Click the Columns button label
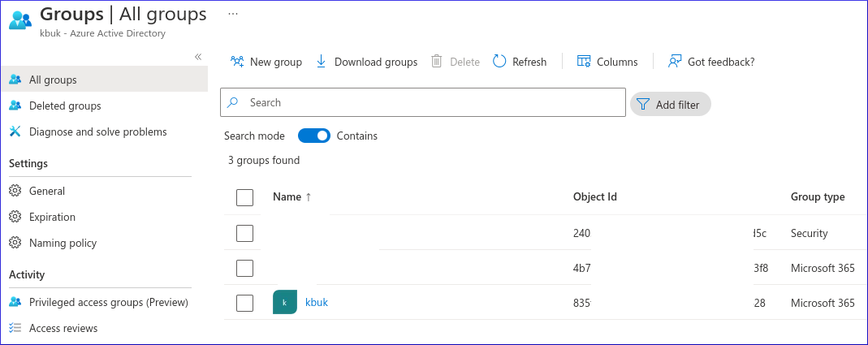Image resolution: width=868 pixels, height=345 pixels. point(617,62)
